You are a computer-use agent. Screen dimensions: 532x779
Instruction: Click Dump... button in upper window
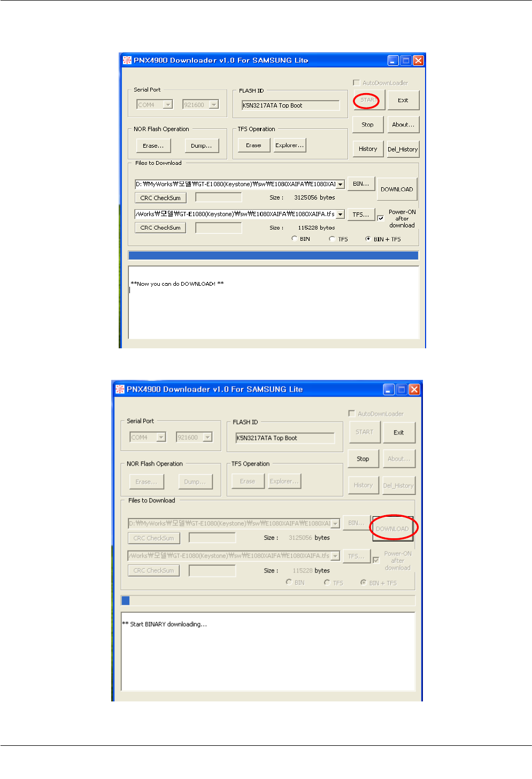click(x=202, y=146)
